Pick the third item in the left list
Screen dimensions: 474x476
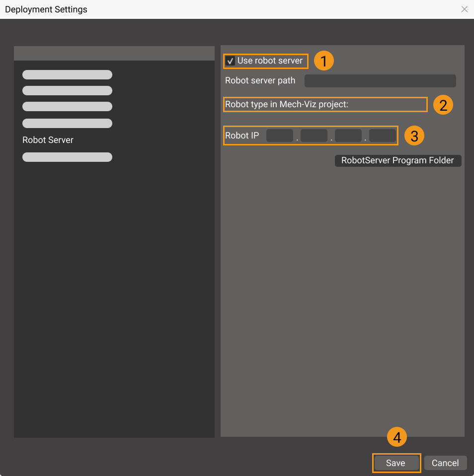pos(67,107)
